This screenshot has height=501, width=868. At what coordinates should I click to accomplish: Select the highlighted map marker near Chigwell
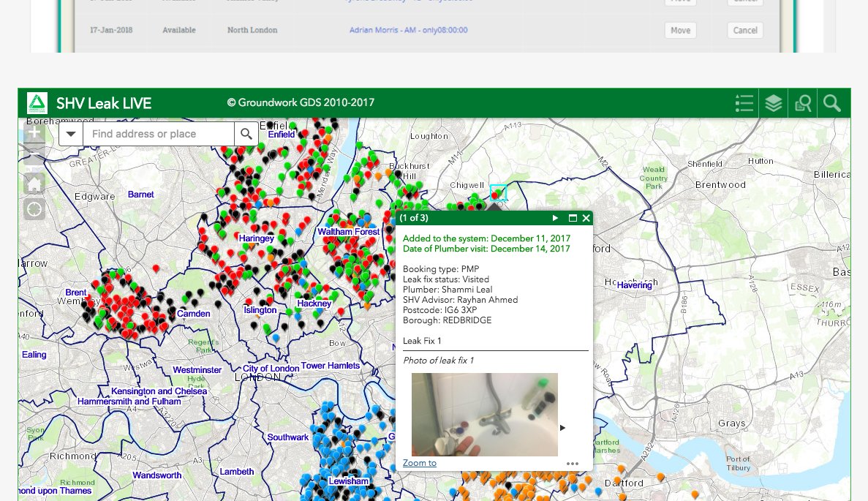[x=498, y=193]
